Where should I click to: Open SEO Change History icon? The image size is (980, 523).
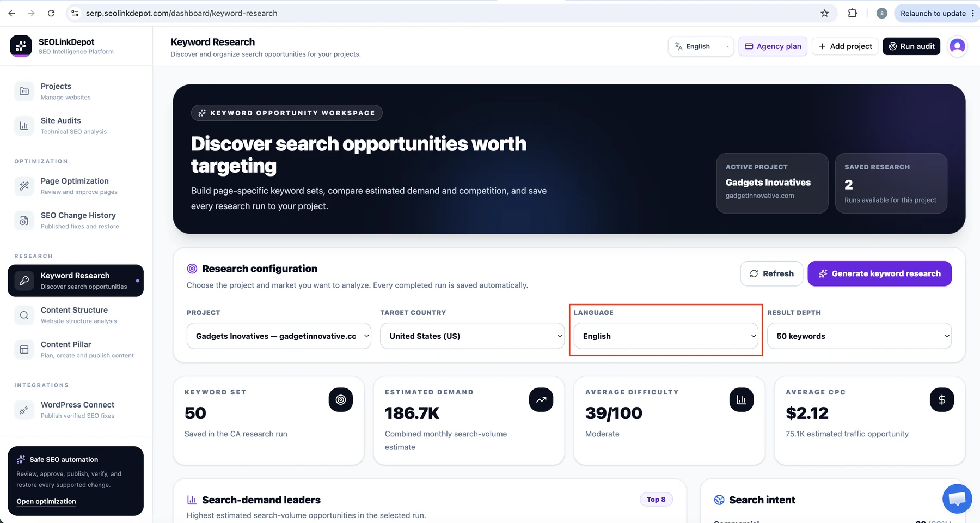click(x=24, y=220)
